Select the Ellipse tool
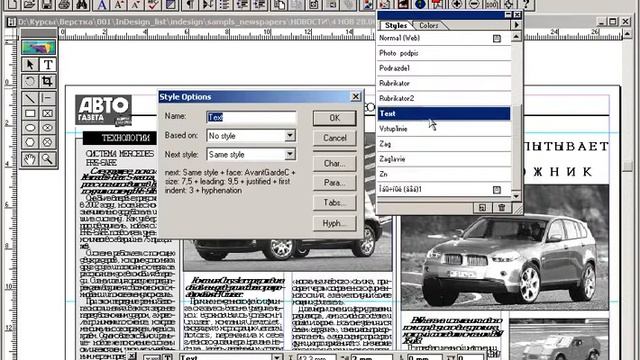 tap(30, 128)
